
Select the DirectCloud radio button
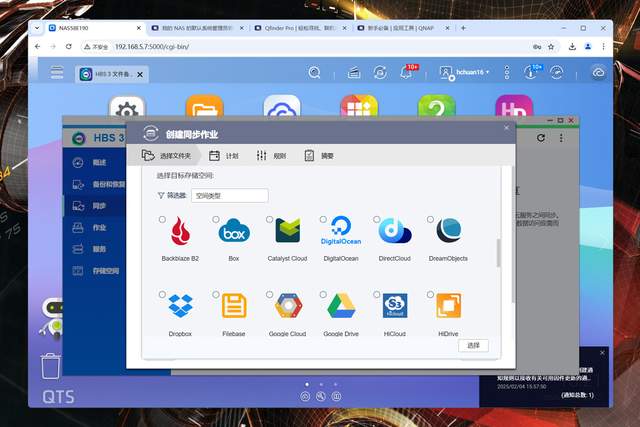pos(377,220)
